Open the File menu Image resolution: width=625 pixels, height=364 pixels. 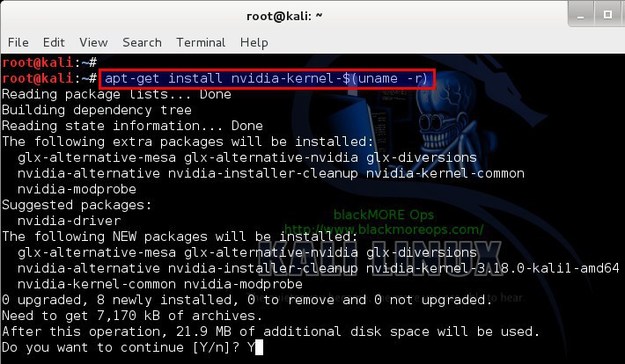[x=18, y=42]
